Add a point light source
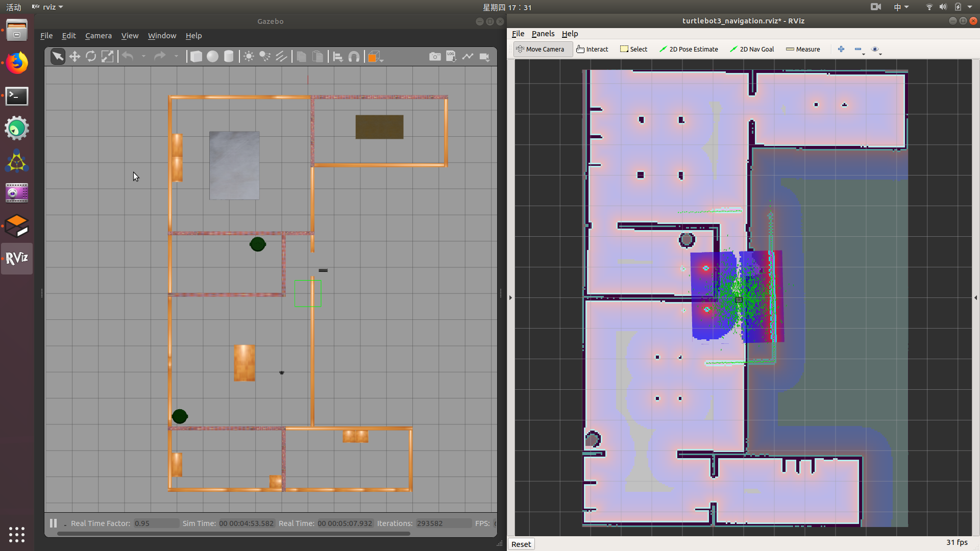This screenshot has width=980, height=551. pos(249,57)
